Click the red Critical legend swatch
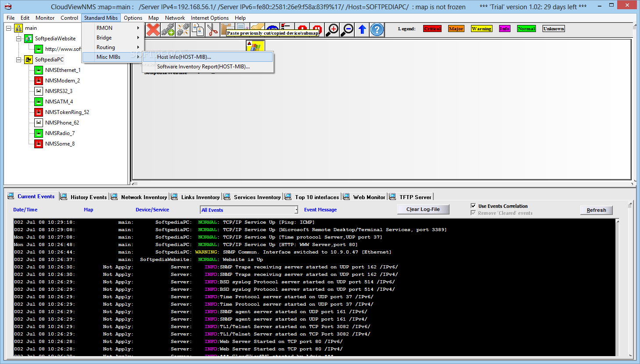This screenshot has width=640, height=364. point(432,29)
